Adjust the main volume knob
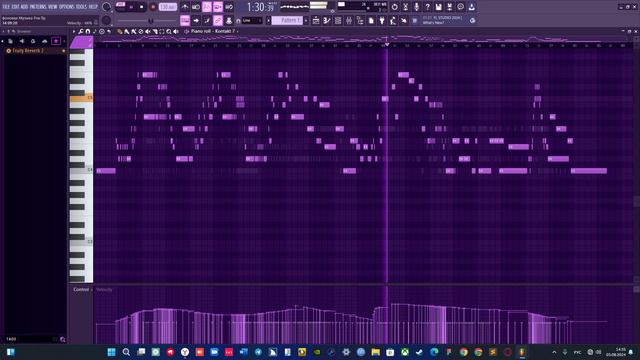640x360 pixels. point(106,7)
